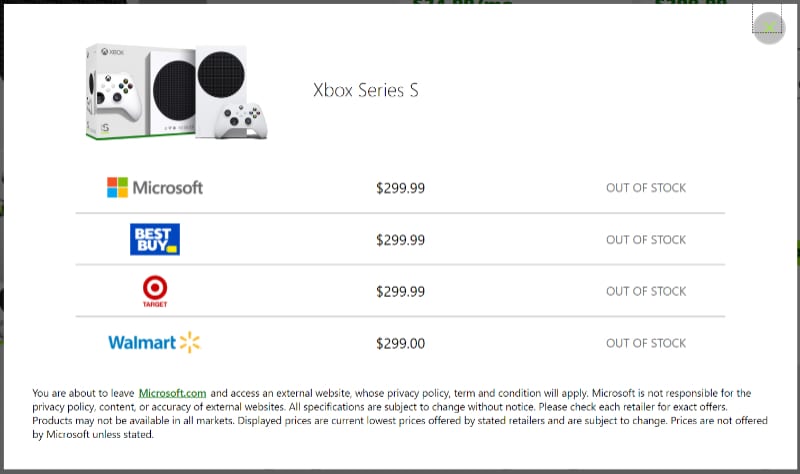Select Target's $299.99 price
Viewport: 800px width, 474px height.
pos(400,292)
